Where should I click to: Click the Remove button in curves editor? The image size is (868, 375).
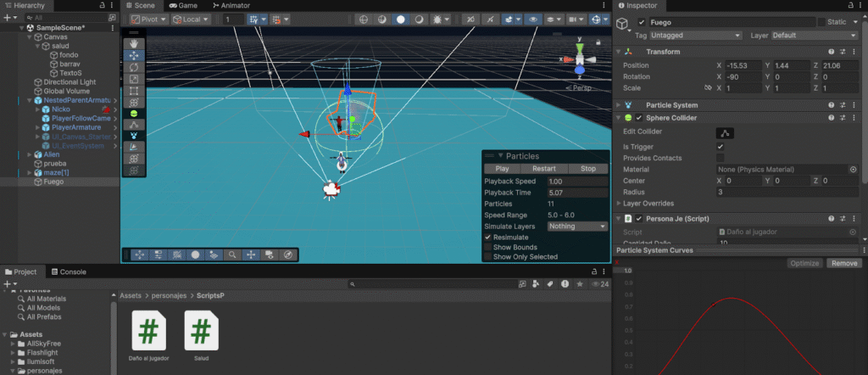click(x=843, y=263)
